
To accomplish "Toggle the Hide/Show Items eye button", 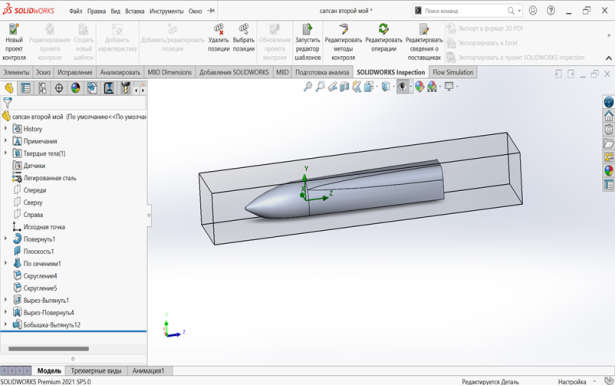I will coord(402,86).
